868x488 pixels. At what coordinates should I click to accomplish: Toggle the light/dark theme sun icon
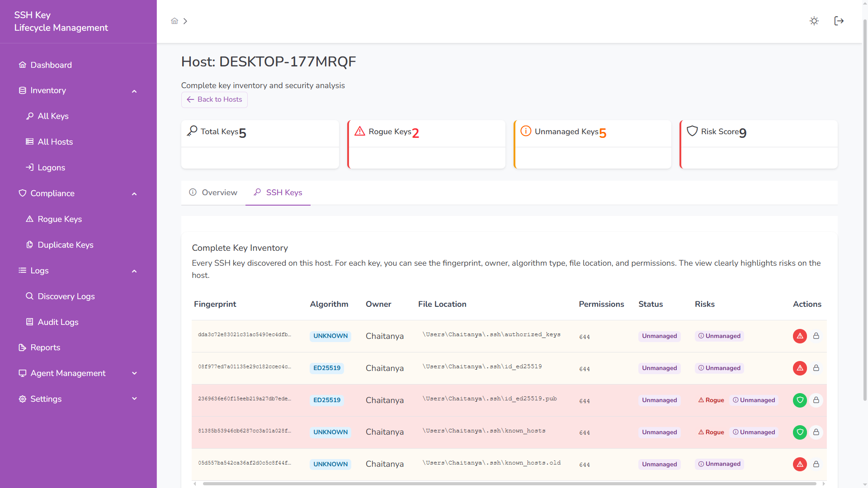coord(814,21)
